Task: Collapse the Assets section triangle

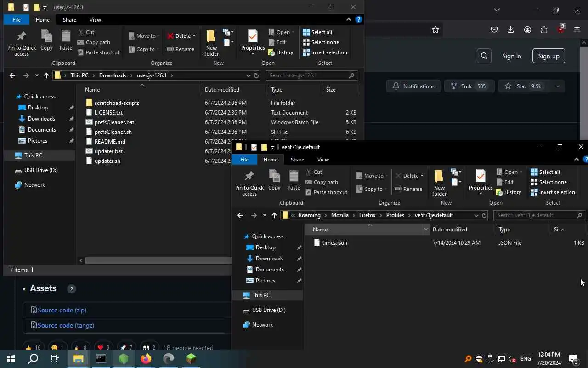Action: 24,289
